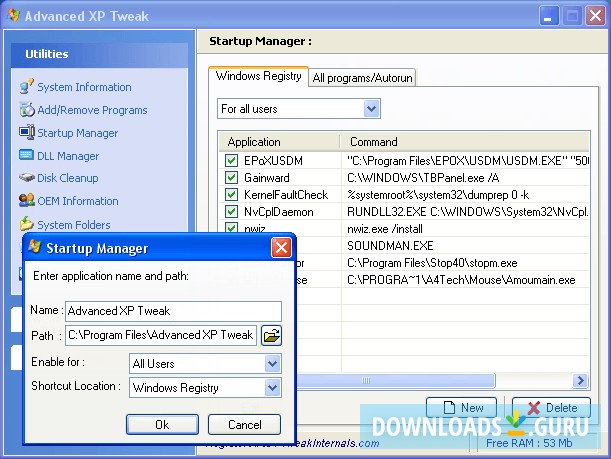Click the Utilities panel header
The image size is (611, 459).
[99, 54]
